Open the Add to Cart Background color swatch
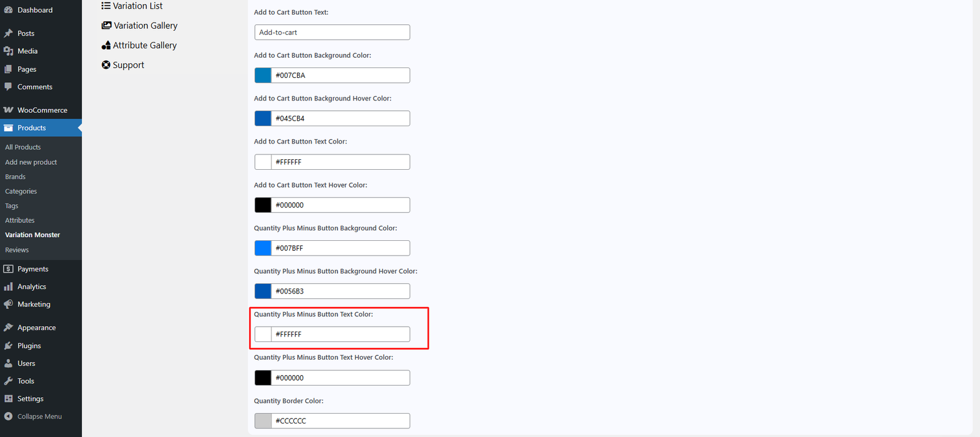The width and height of the screenshot is (980, 437). [263, 75]
